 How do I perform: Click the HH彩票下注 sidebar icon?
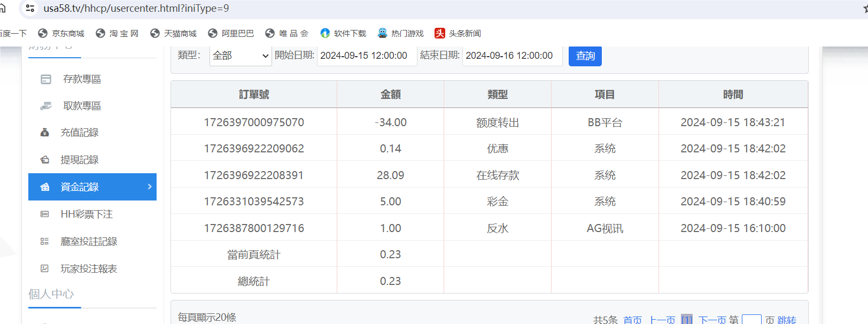pos(45,214)
